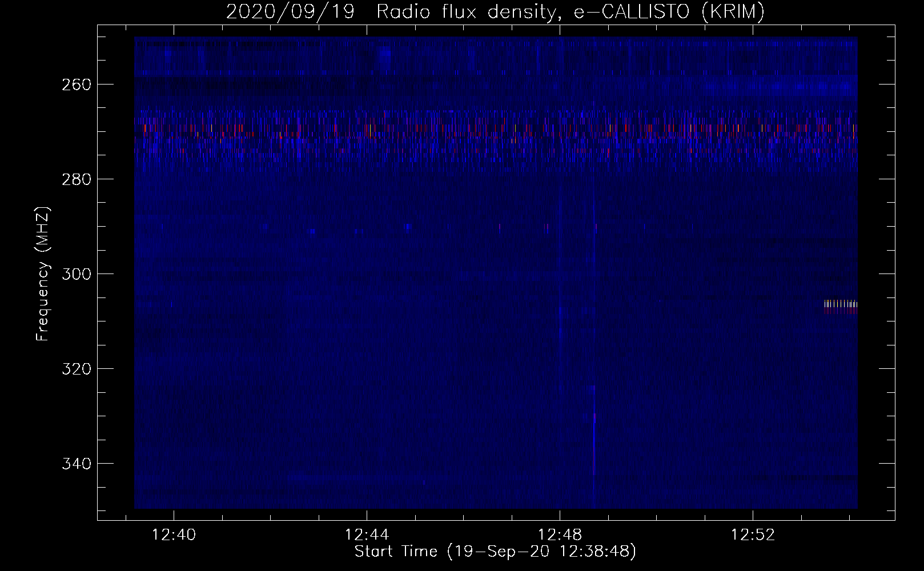Click the 260 frequency tick label
924x571 pixels.
pyautogui.click(x=75, y=85)
